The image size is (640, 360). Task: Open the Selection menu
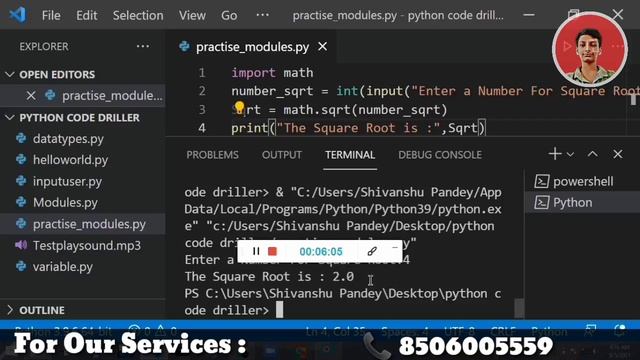coord(138,16)
